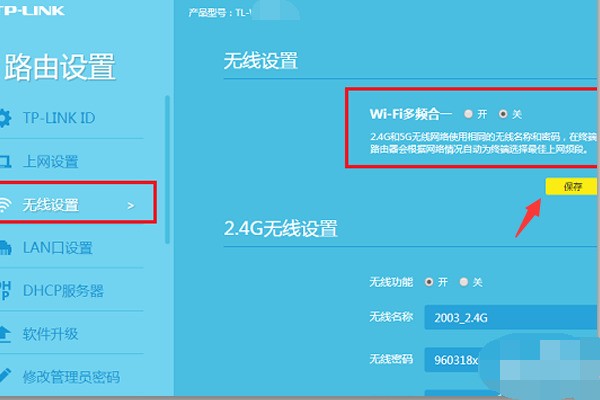Image resolution: width=600 pixels, height=400 pixels.
Task: Click the 无线设置 page title
Action: (261, 61)
